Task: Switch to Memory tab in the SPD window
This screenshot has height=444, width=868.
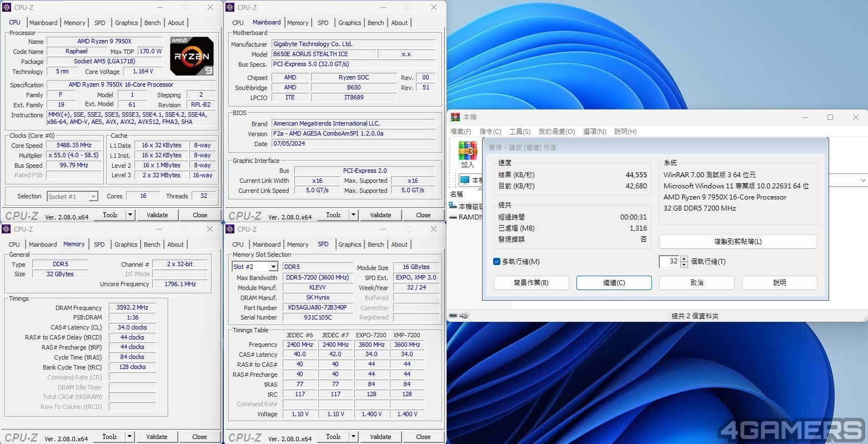Action: [298, 245]
